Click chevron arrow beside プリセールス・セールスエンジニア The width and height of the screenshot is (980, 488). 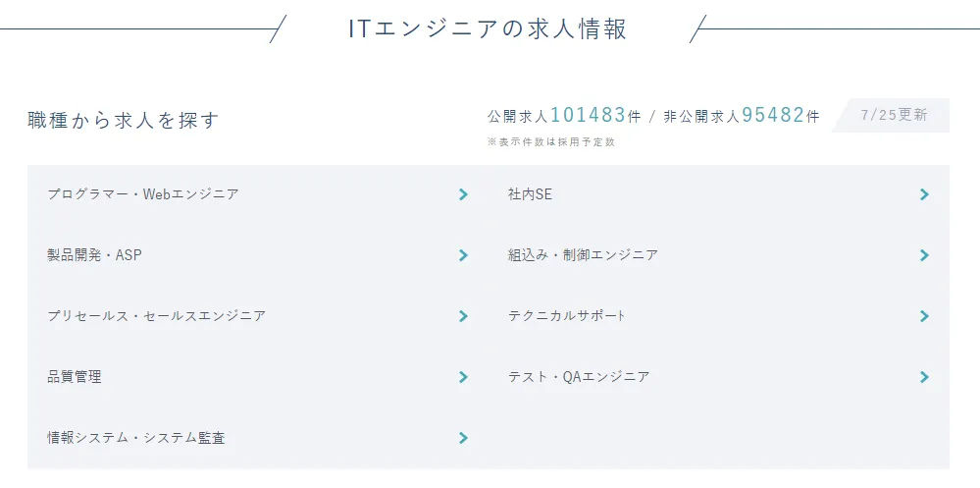[463, 316]
